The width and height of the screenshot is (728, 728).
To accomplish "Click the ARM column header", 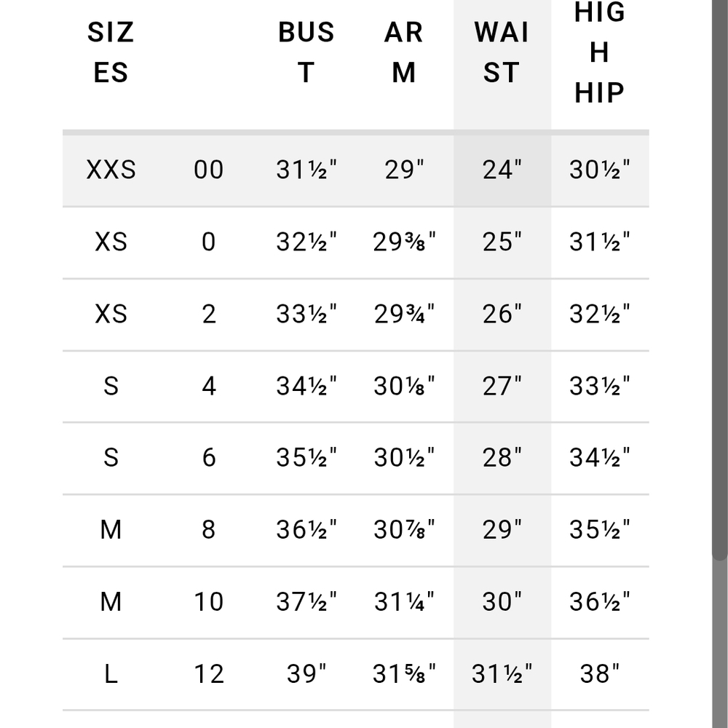I will (x=403, y=52).
